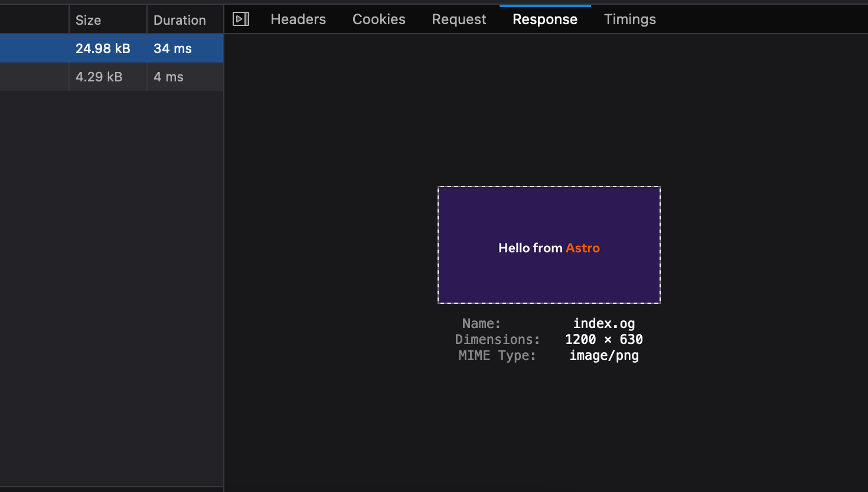This screenshot has width=868, height=492.
Task: Click the Dimensions: label
Action: (x=498, y=339)
